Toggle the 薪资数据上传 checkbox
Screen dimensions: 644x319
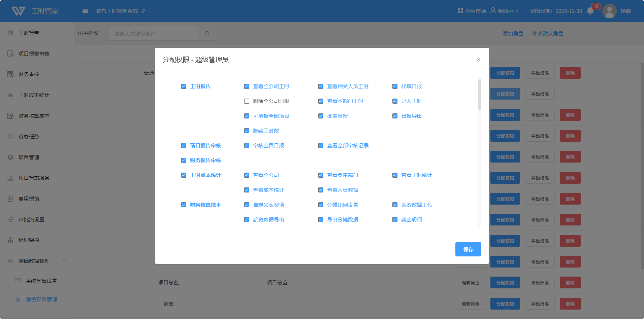(395, 205)
